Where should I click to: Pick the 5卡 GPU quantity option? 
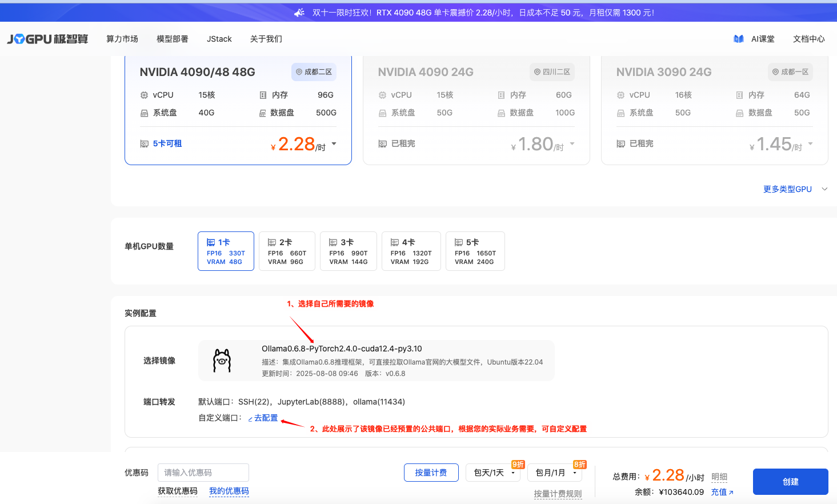pos(475,251)
